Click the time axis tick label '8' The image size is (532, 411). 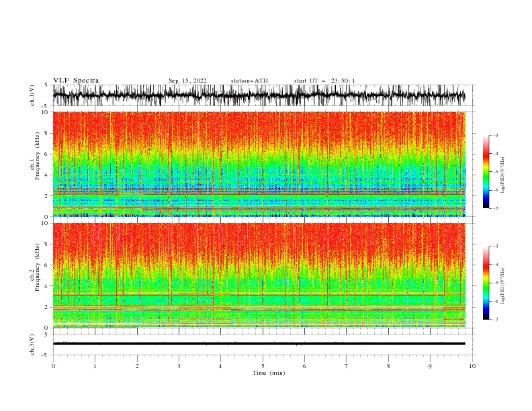coord(388,366)
